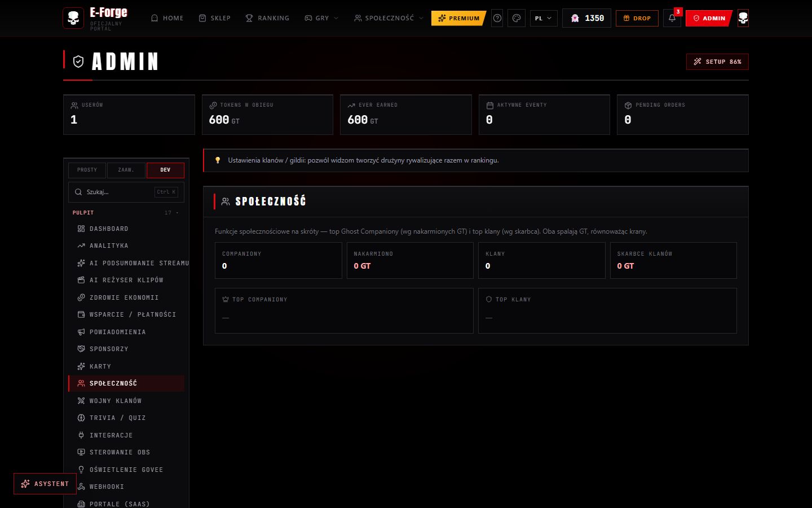Viewport: 812px width, 508px height.
Task: Select the DEV mode tab
Action: click(x=165, y=170)
